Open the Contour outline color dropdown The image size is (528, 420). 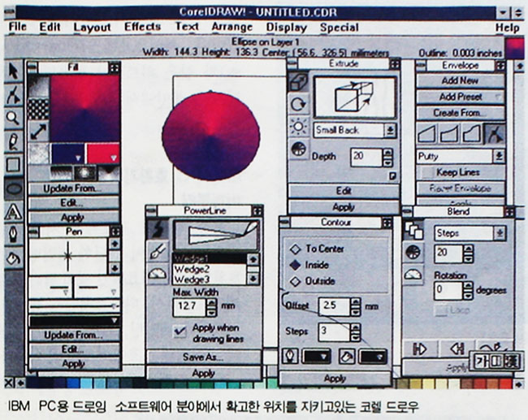(317, 357)
